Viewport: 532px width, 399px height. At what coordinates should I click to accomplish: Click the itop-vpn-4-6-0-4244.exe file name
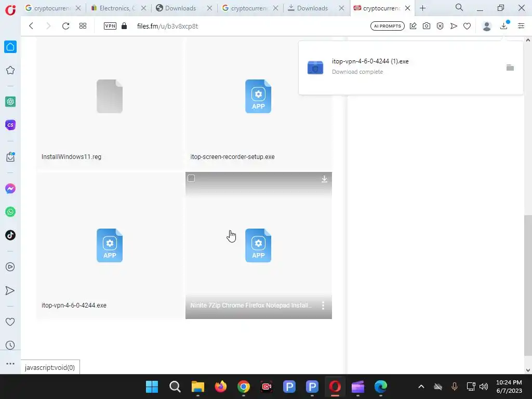pos(74,305)
